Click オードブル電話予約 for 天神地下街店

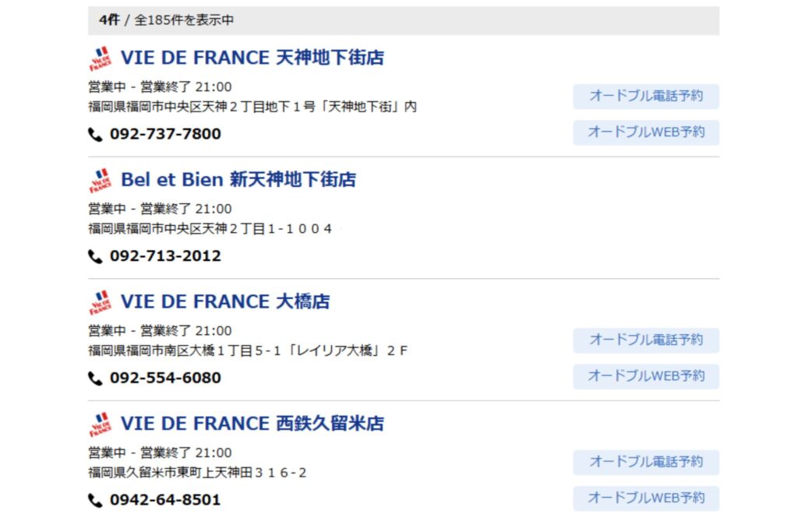pyautogui.click(x=646, y=96)
